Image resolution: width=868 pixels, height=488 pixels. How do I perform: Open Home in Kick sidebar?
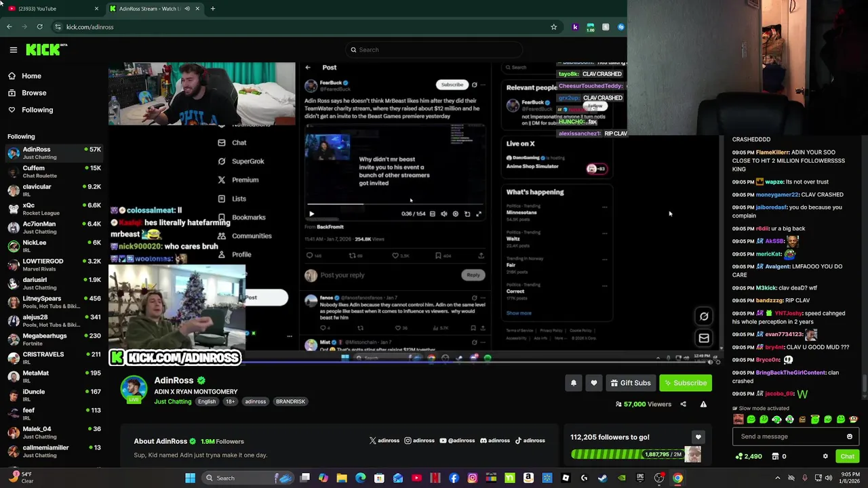coord(31,76)
